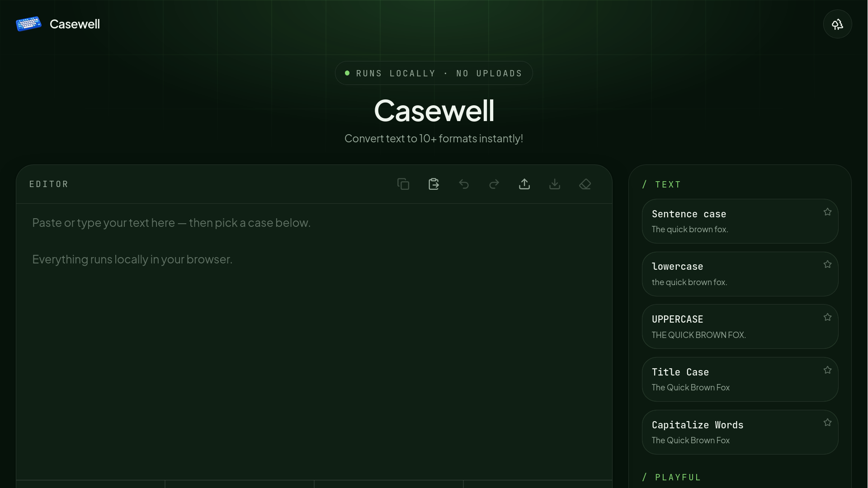
Task: Click the EDITOR panel label
Action: (49, 184)
